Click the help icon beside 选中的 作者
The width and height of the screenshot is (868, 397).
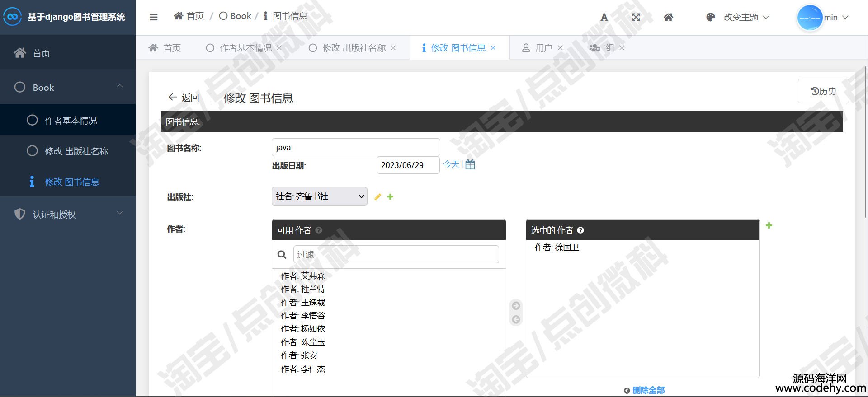580,230
